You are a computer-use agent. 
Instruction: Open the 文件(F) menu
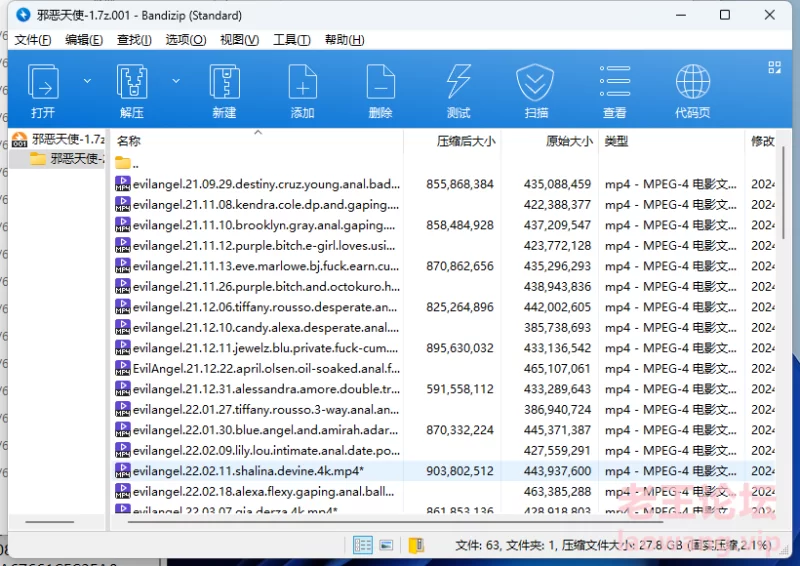33,40
